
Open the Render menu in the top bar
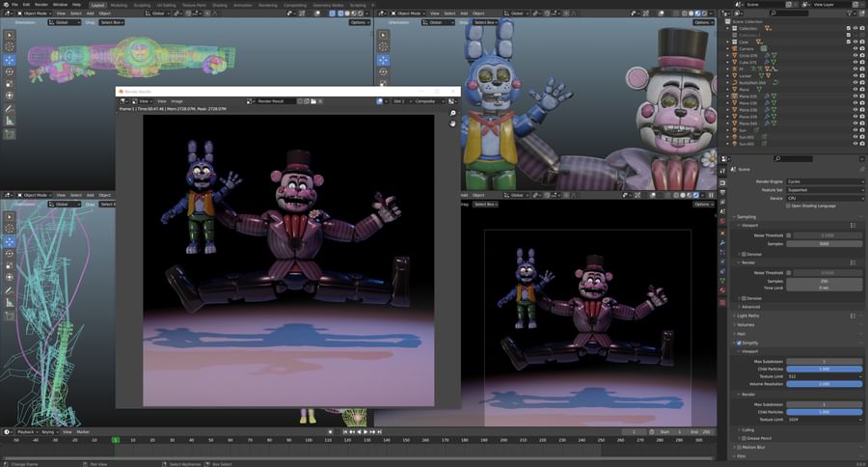pos(41,5)
